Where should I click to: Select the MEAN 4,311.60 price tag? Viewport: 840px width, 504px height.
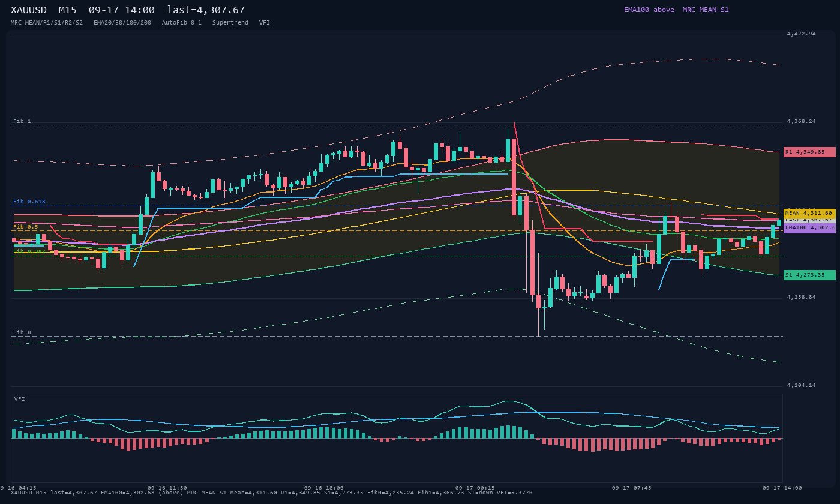click(809, 213)
